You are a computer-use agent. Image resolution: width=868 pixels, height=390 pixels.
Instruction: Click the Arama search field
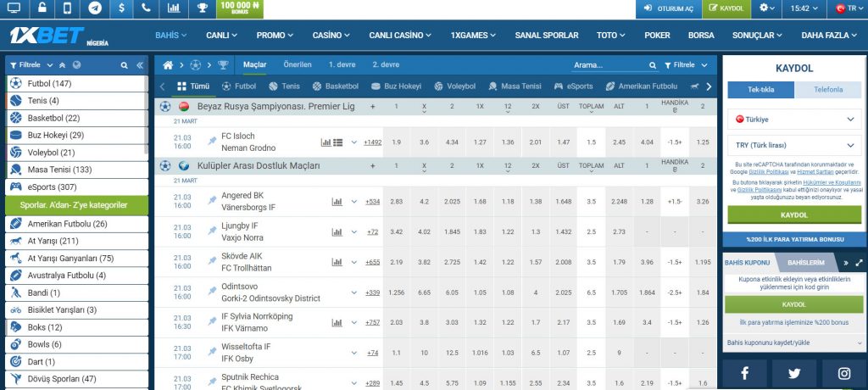(615, 65)
